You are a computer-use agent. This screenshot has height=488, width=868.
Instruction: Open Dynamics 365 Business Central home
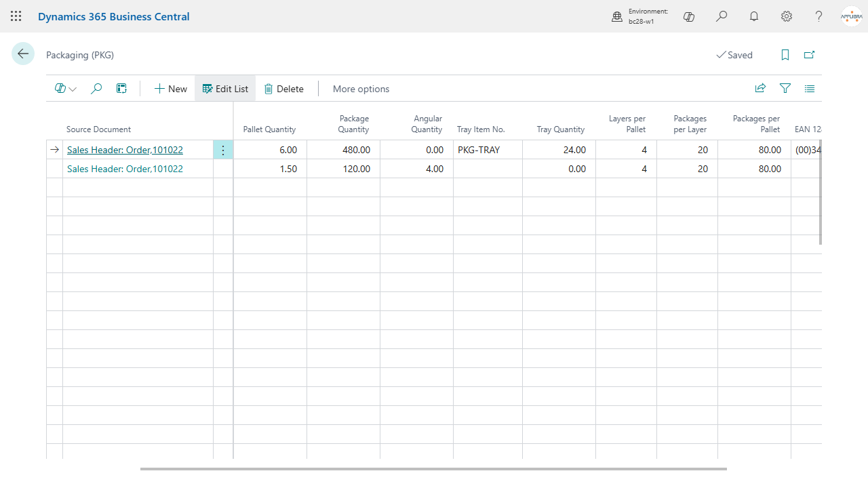[x=114, y=16]
